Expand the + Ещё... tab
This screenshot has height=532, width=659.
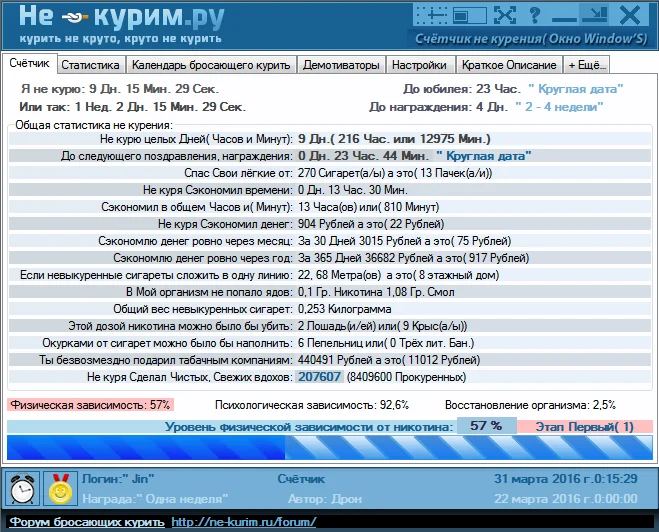[x=587, y=65]
